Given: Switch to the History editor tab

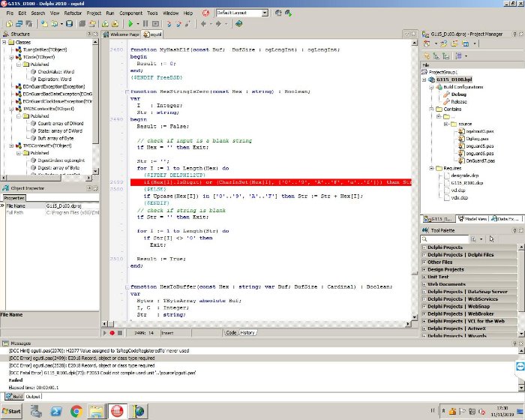Looking at the screenshot, I should [247, 332].
